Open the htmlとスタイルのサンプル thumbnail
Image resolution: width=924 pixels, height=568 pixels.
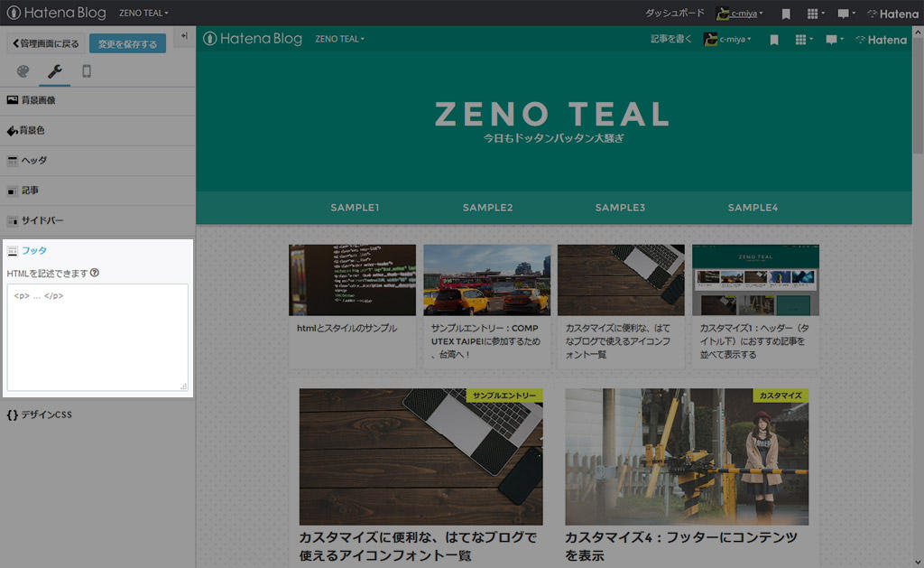[353, 280]
